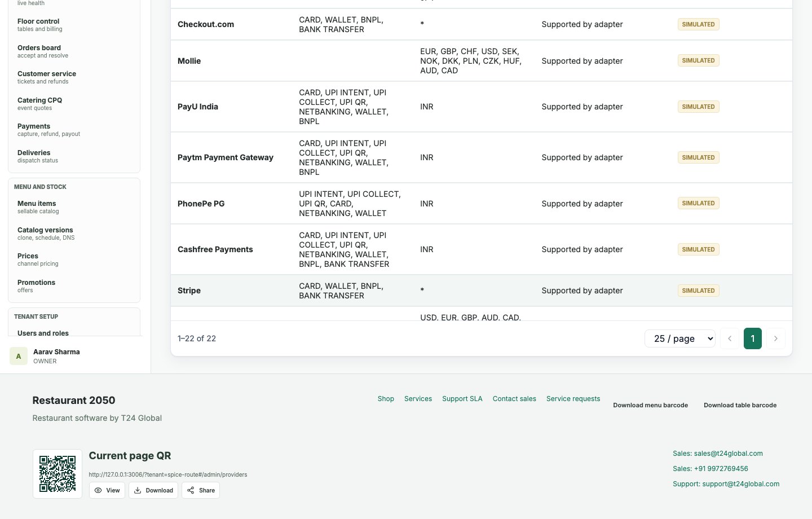Select the Mollie provider name
Viewport: 812px width, 519px height.
(189, 61)
